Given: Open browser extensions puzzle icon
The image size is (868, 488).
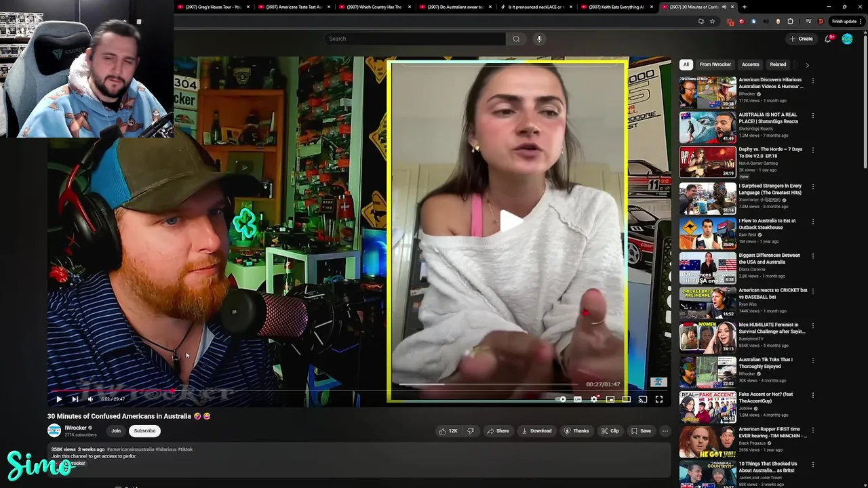Looking at the screenshot, I should [x=790, y=22].
